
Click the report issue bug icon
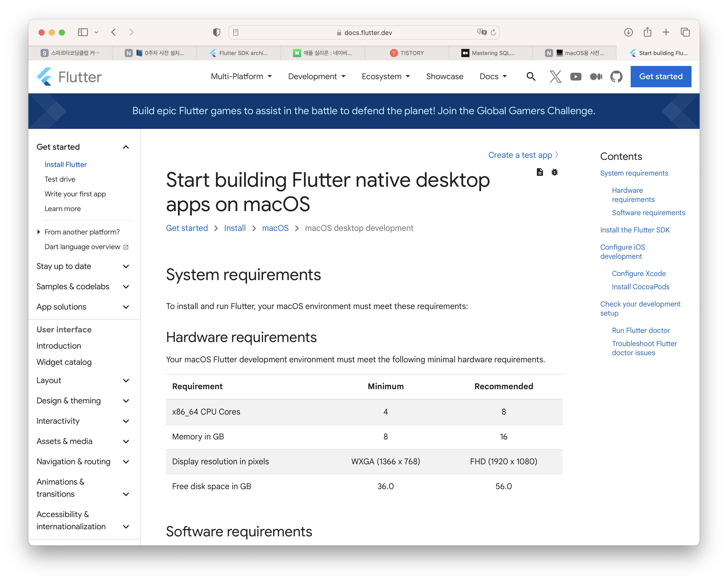[x=554, y=172]
